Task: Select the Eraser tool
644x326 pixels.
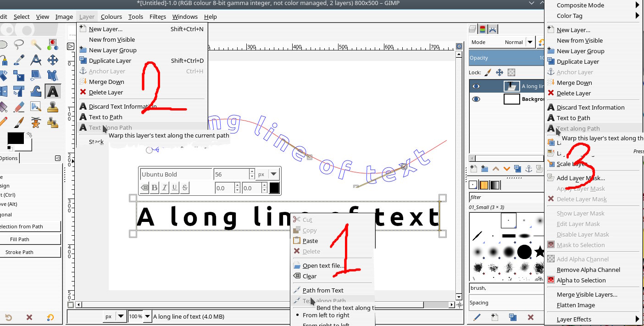Action: click(x=19, y=107)
